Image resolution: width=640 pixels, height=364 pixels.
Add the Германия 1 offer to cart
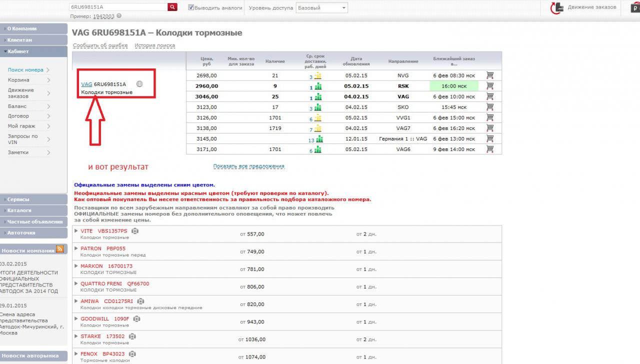[490, 138]
